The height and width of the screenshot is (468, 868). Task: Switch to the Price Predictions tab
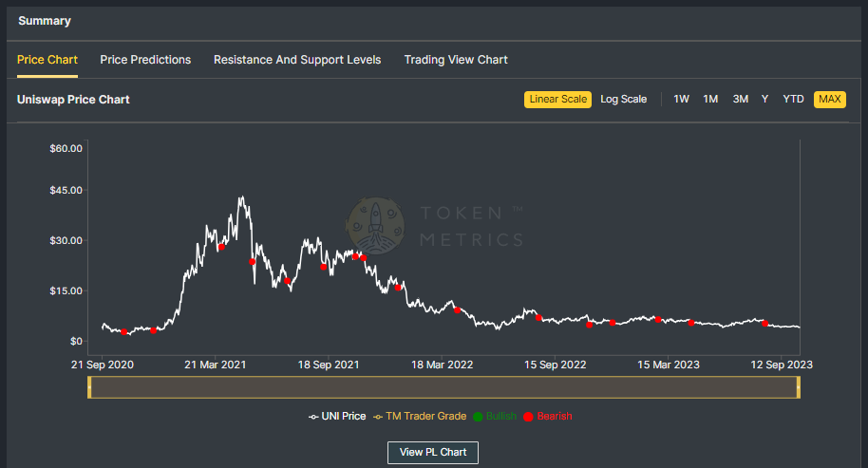coord(145,60)
